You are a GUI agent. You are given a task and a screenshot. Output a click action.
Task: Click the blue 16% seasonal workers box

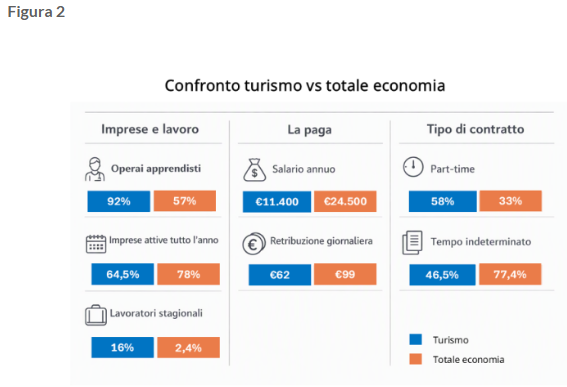click(122, 348)
